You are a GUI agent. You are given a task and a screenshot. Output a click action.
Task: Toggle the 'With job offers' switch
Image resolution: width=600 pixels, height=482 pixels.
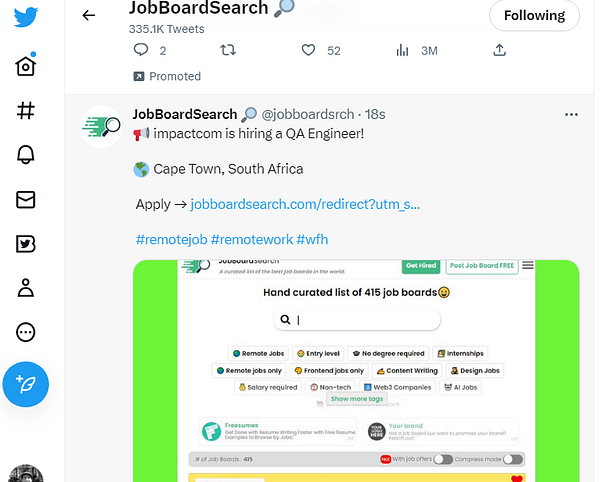pyautogui.click(x=443, y=459)
